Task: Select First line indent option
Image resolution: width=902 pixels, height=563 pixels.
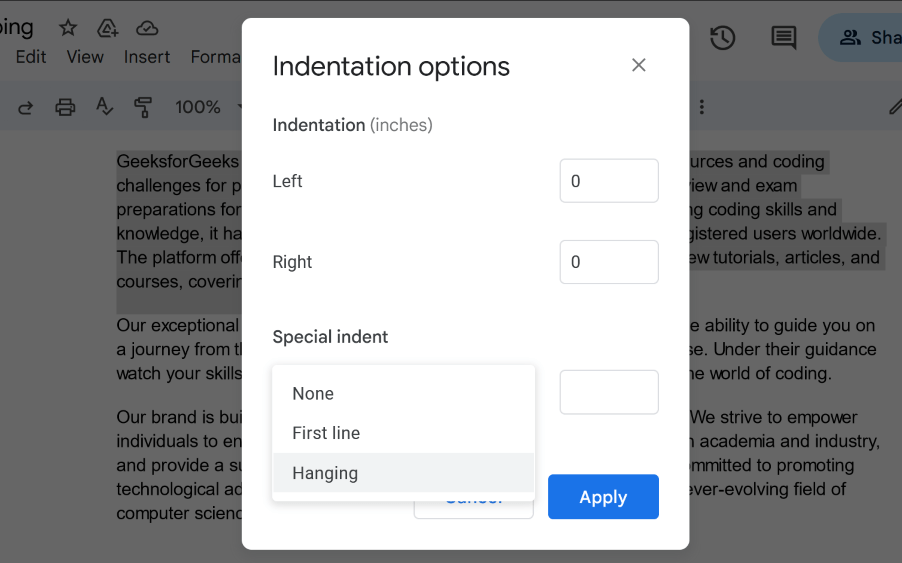Action: 326,433
